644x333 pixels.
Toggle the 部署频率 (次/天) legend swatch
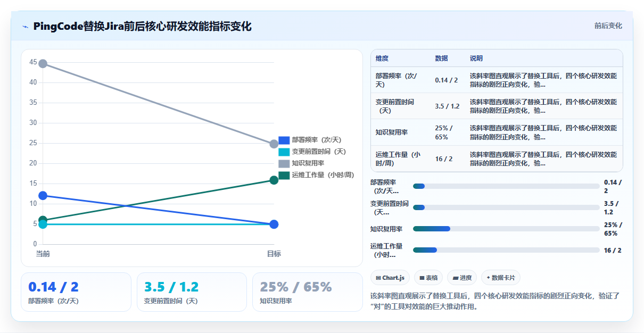[x=284, y=140]
